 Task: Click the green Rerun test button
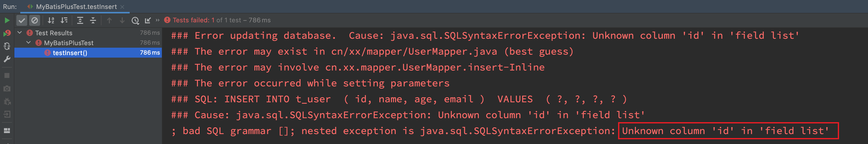point(7,20)
